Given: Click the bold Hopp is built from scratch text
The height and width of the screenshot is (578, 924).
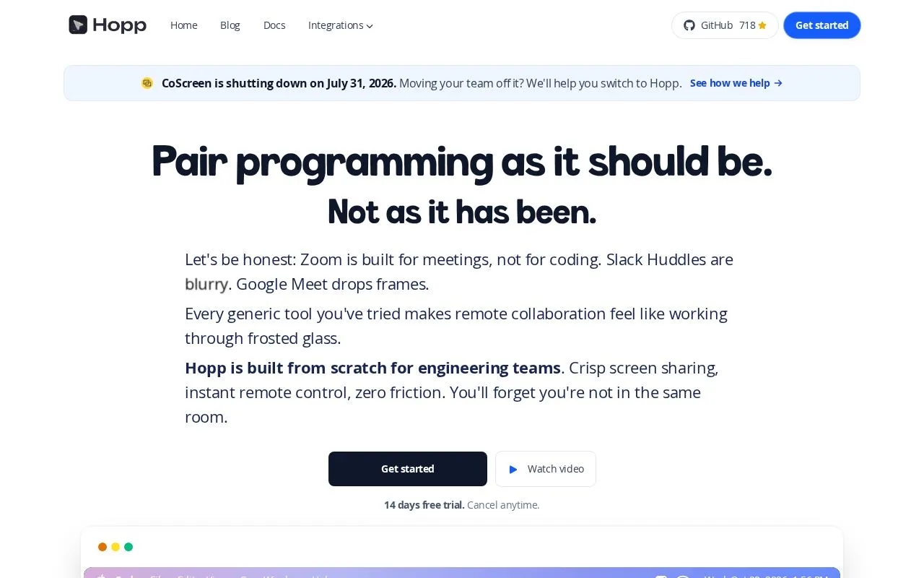Looking at the screenshot, I should tap(372, 368).
